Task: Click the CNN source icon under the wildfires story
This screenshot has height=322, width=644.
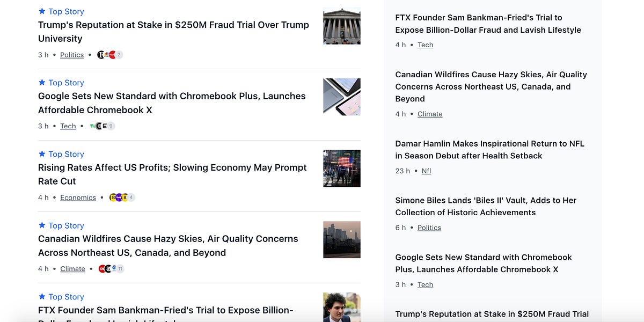Action: click(x=101, y=269)
